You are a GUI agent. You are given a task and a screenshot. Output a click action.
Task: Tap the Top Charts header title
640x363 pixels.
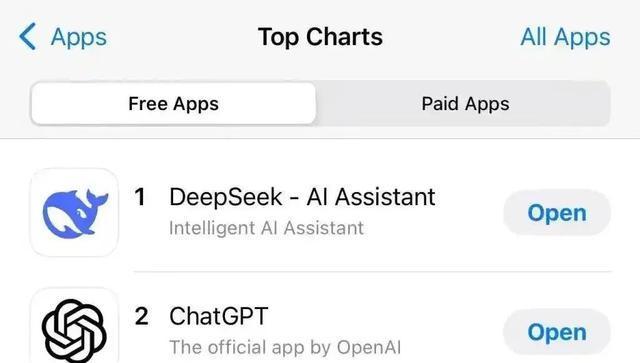coord(320,37)
